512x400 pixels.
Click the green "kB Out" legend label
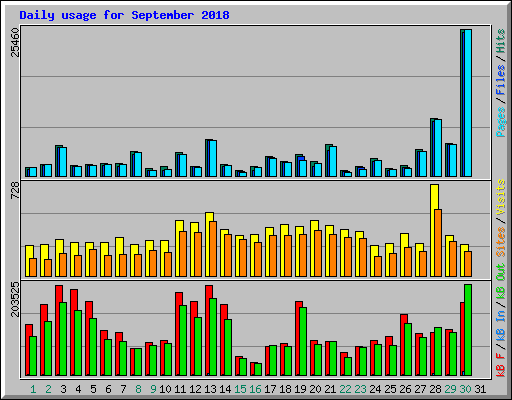click(x=501, y=281)
